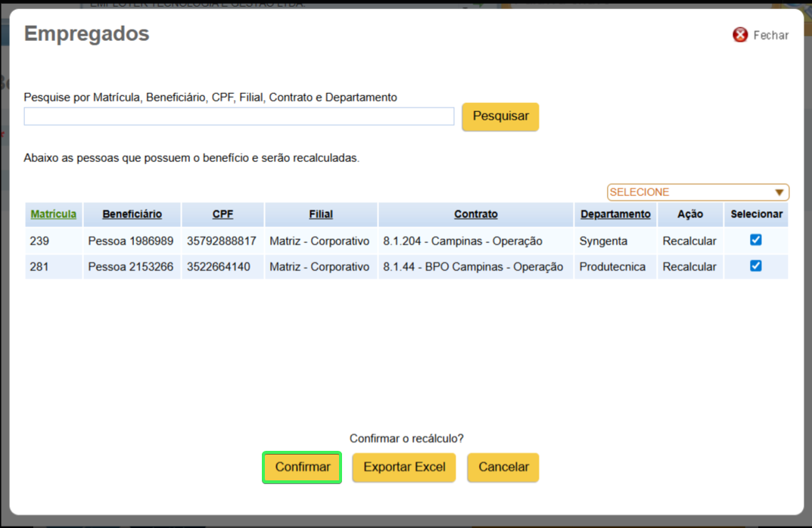Image resolution: width=812 pixels, height=528 pixels.
Task: Click Recalcular action in Produtecnica row
Action: click(689, 267)
